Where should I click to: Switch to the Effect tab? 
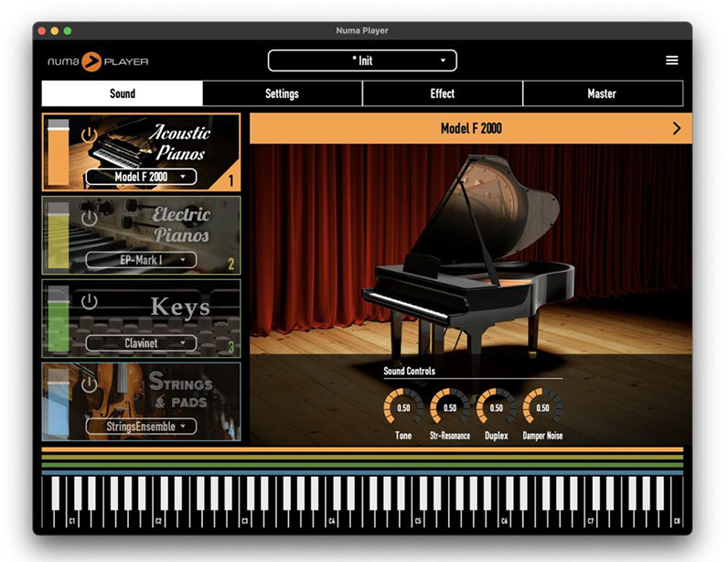click(442, 93)
